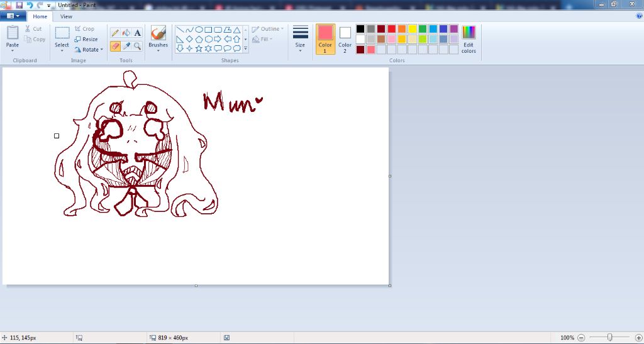Screen dimensions: 644x344
Task: Click the Copy button
Action: [35, 40]
